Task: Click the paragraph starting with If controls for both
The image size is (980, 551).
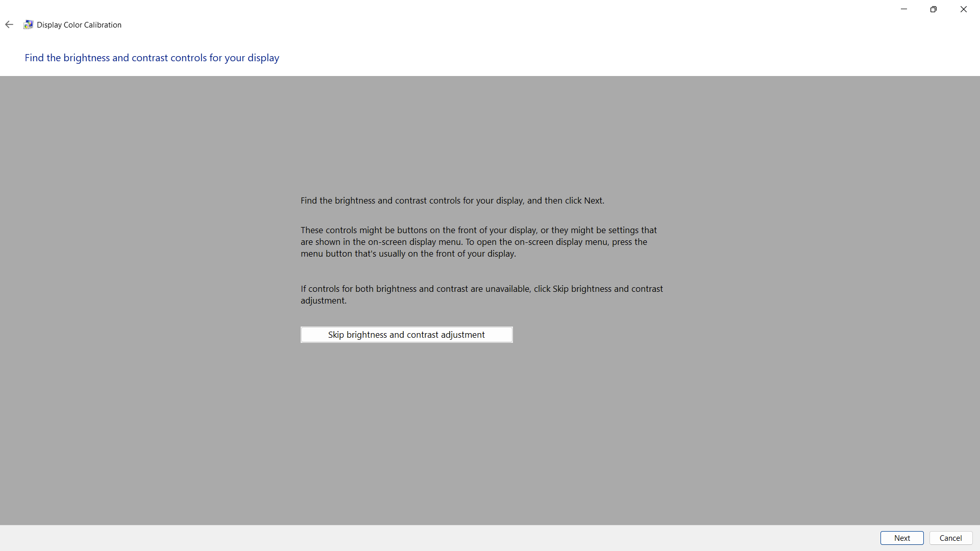Action: point(481,294)
